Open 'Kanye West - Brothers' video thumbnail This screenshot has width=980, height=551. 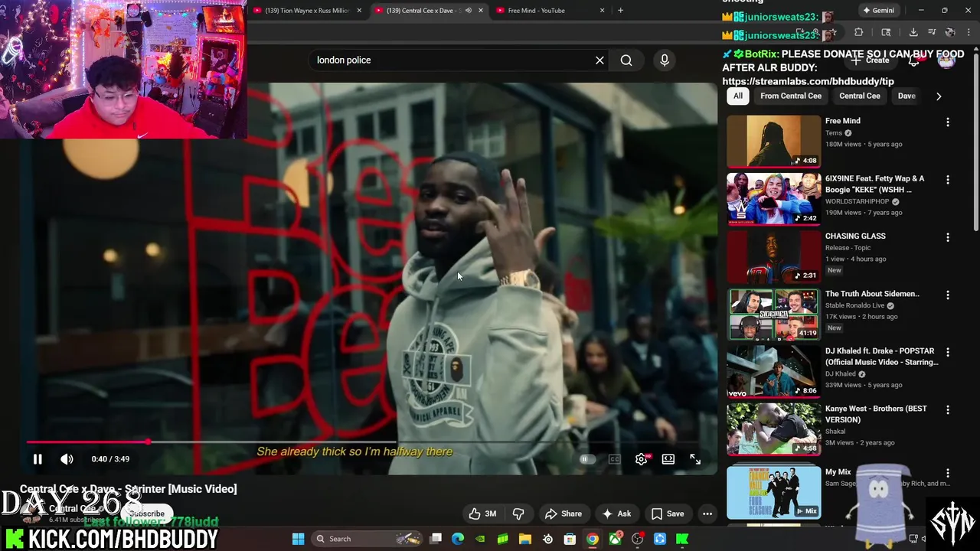773,429
